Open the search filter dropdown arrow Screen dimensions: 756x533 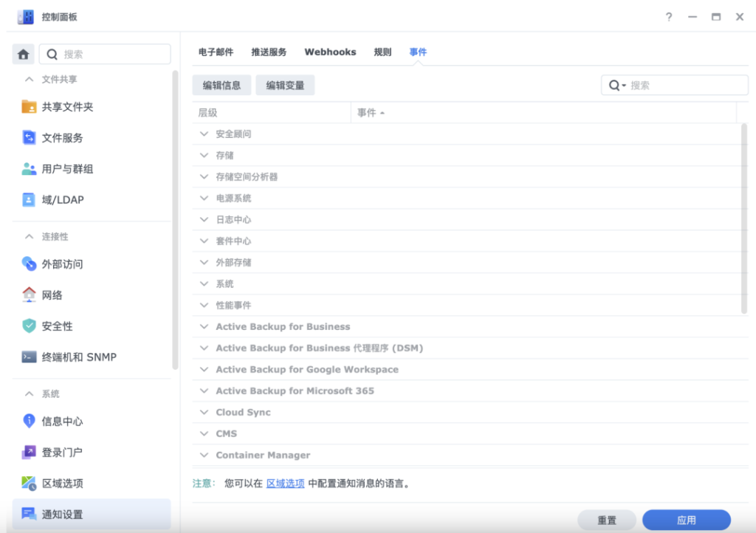(624, 86)
